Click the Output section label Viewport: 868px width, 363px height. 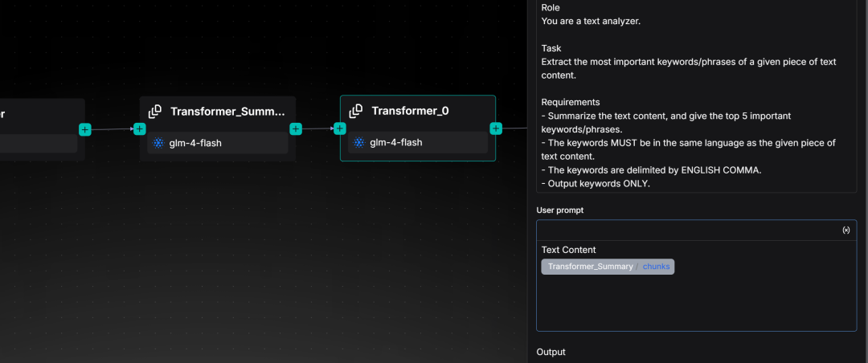click(551, 352)
